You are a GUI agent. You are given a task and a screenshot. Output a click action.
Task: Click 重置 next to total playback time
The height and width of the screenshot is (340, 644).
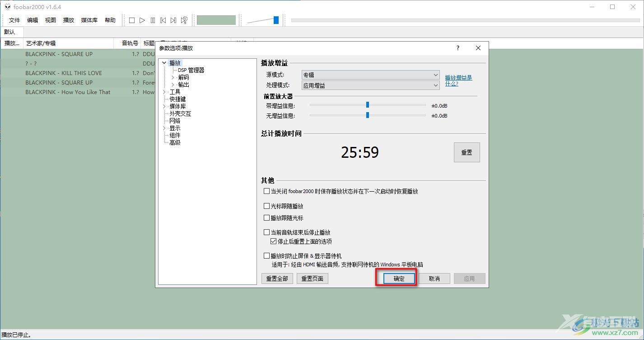pos(467,152)
